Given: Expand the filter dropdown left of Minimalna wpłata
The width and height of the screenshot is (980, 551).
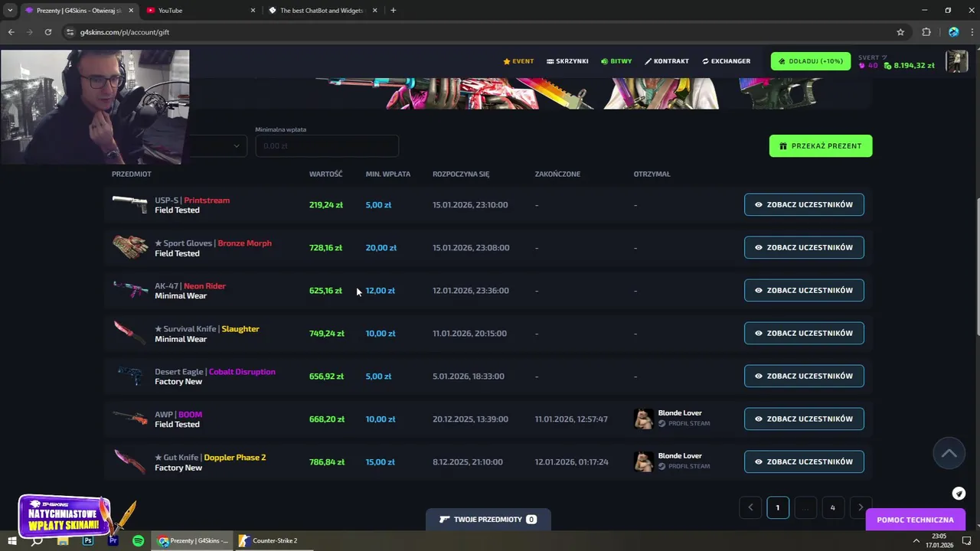Looking at the screenshot, I should point(218,146).
